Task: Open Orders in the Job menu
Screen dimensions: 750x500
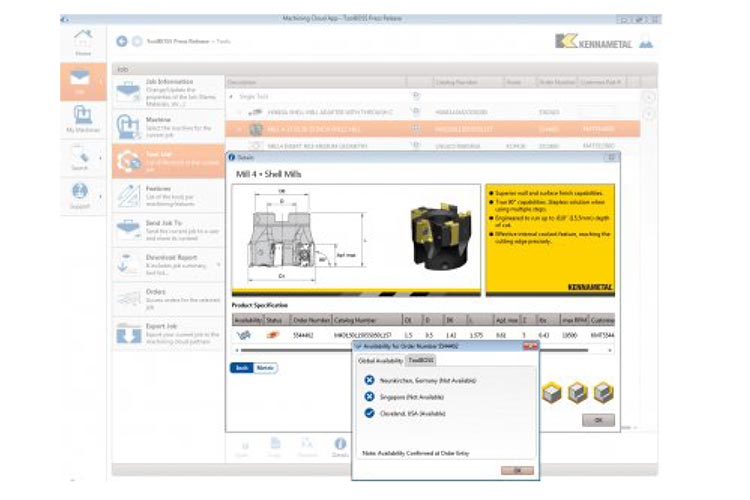Action: pyautogui.click(x=168, y=299)
